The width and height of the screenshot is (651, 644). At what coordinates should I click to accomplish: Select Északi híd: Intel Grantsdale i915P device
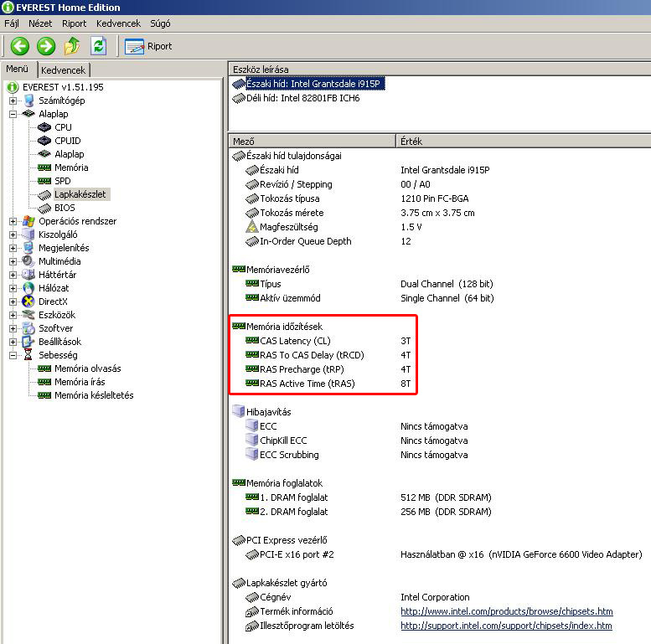313,84
